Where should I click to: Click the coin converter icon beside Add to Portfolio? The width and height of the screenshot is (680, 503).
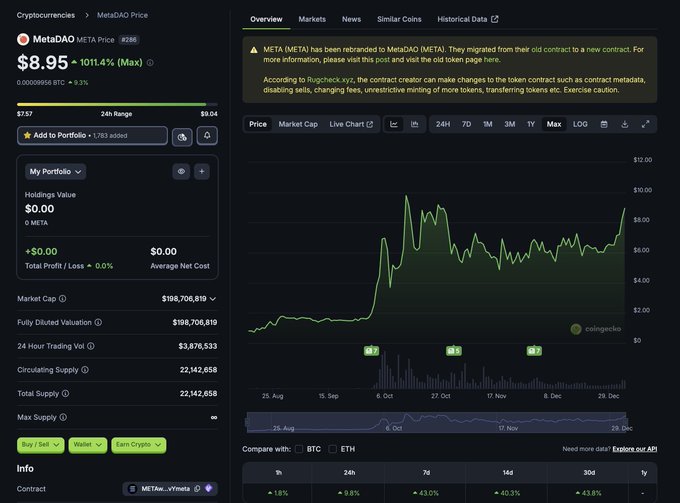182,135
